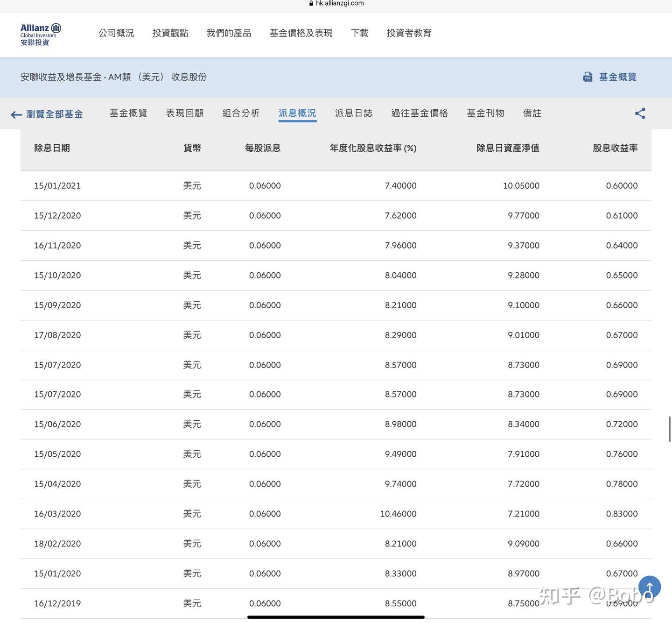Image resolution: width=672 pixels, height=623 pixels.
Task: Click the date 16/03/2020
Action: pos(57,514)
